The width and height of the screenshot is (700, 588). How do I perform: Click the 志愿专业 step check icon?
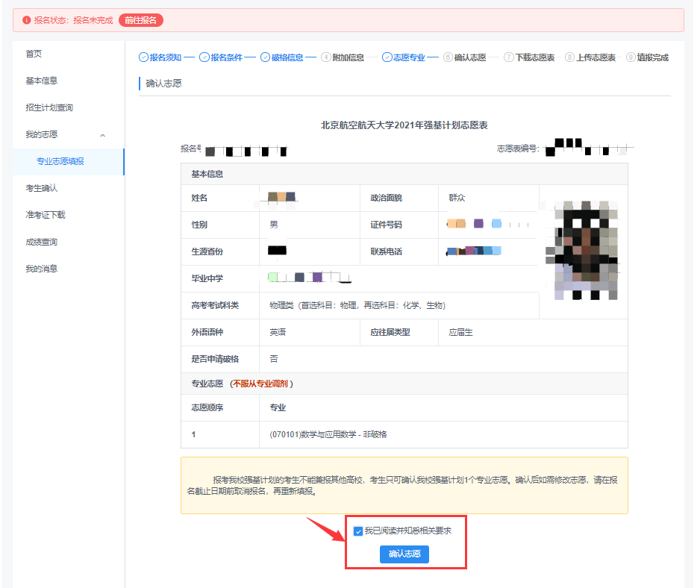pyautogui.click(x=387, y=57)
